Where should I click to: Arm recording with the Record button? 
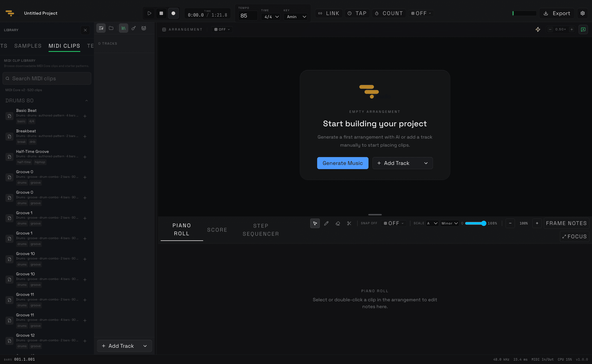point(173,13)
